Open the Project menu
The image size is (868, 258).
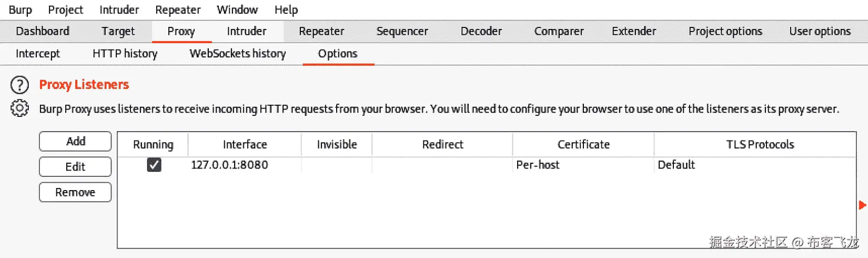pyautogui.click(x=65, y=9)
